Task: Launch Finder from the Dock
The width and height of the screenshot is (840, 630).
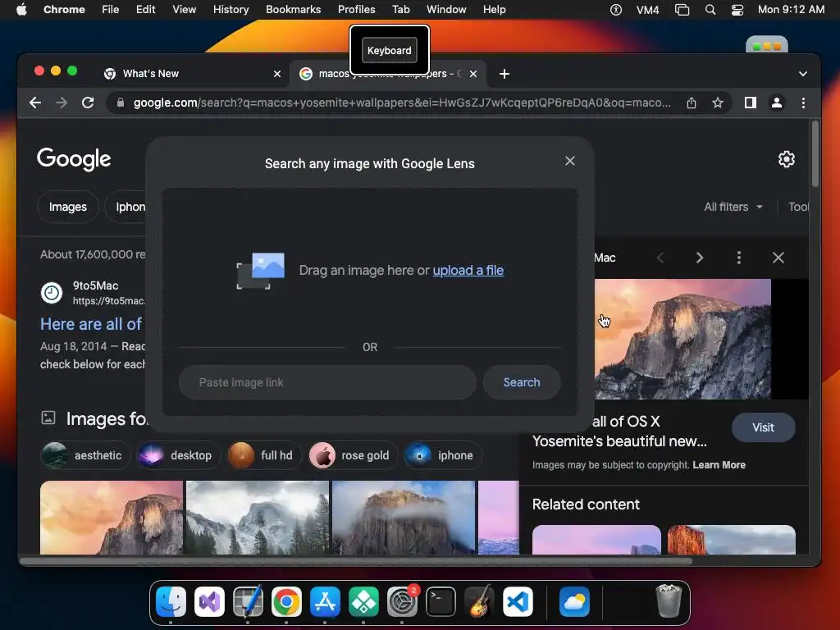Action: (171, 601)
